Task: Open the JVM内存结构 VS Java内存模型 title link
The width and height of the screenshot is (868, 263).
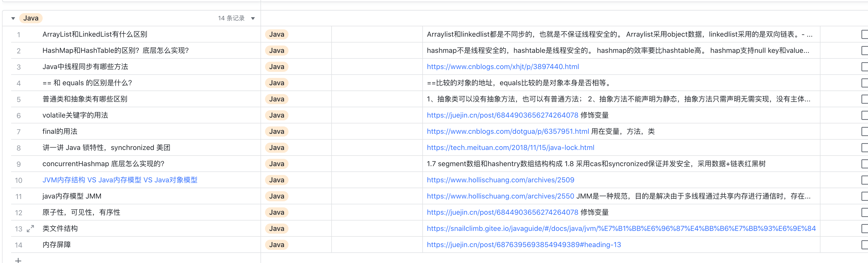Action: point(120,180)
